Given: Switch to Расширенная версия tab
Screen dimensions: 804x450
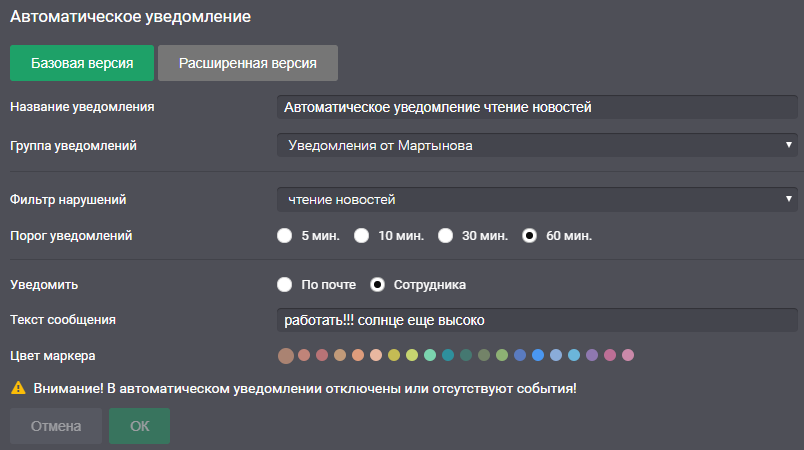Looking at the screenshot, I should (248, 63).
